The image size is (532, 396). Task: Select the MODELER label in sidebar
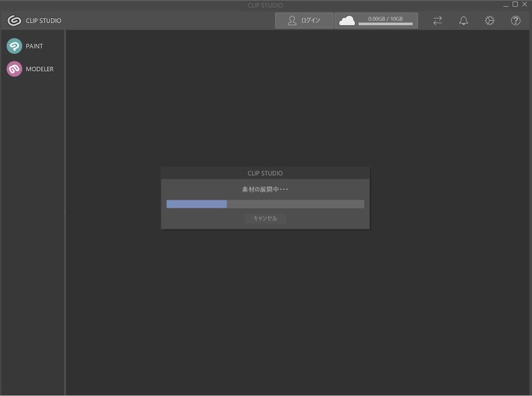point(39,69)
